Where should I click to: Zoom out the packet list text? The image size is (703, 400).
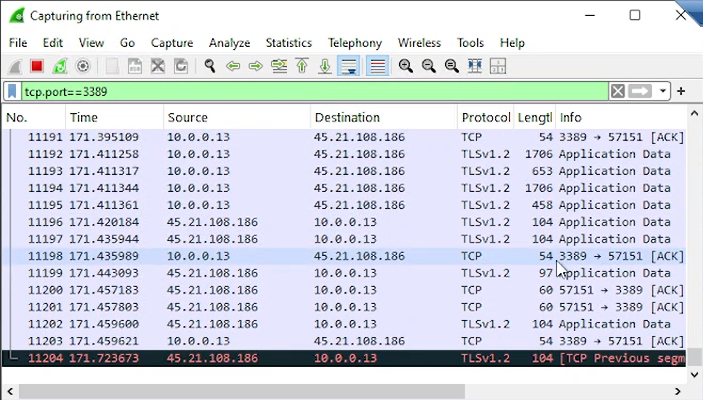pyautogui.click(x=429, y=66)
